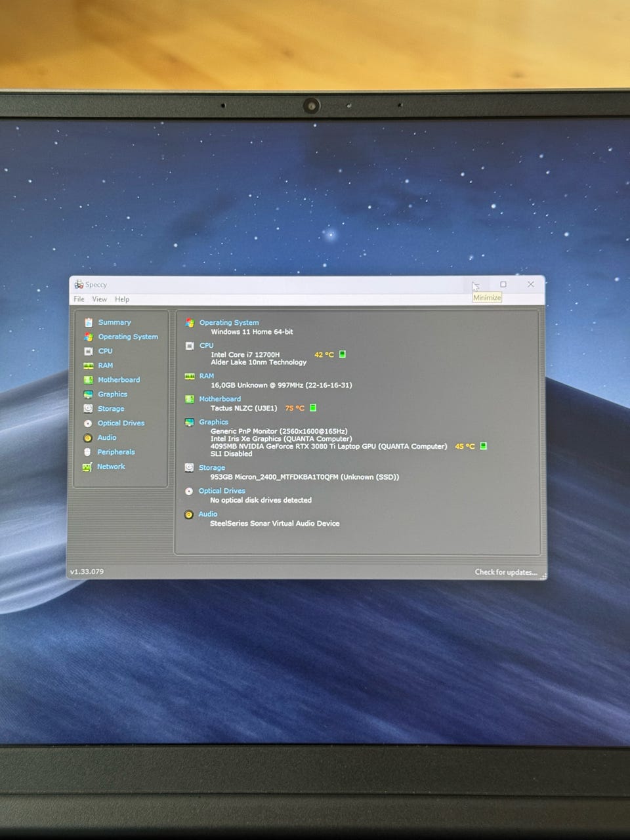This screenshot has height=840, width=630.
Task: Click the motherboard temperature 75 °C
Action: (x=295, y=408)
